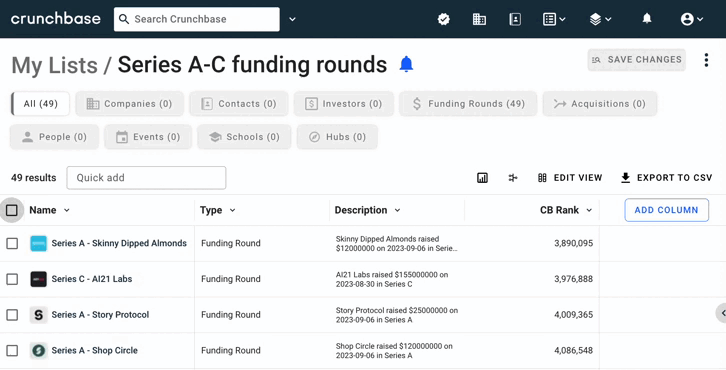The image size is (726, 370).
Task: Select the Companies (0) tab
Action: click(x=130, y=104)
